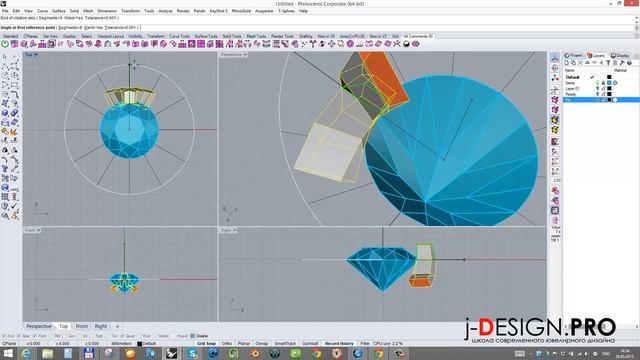Select the Top viewport tab

tap(64, 326)
